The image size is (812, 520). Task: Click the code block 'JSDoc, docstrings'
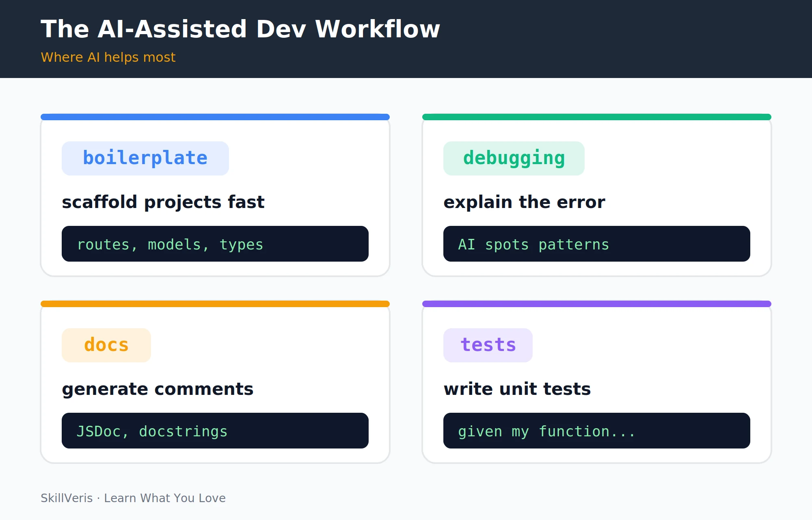point(215,431)
